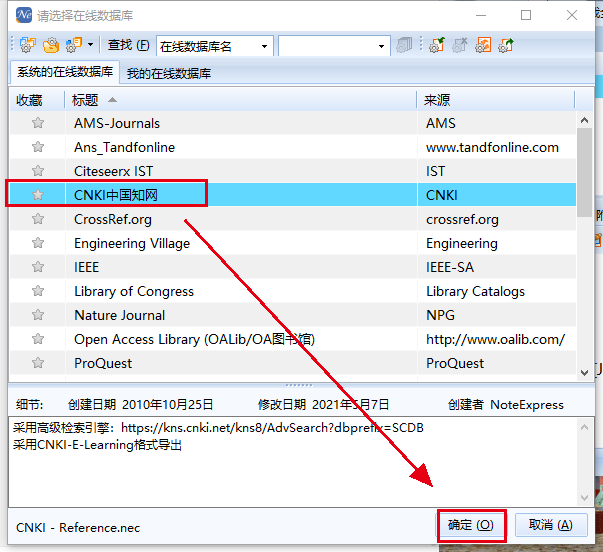Toggle favorite star for CNKI中国知网
This screenshot has height=552, width=603.
click(38, 195)
